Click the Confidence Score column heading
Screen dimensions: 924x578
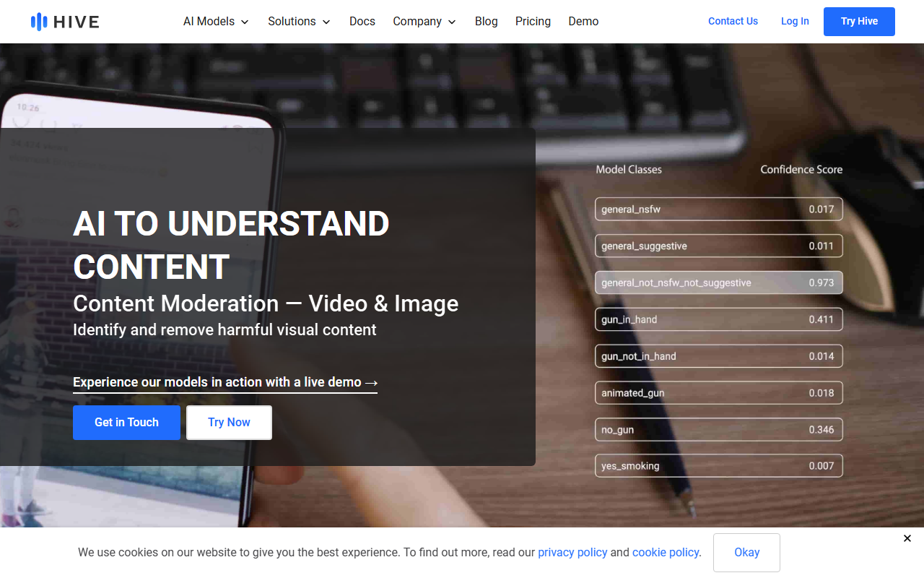pyautogui.click(x=801, y=170)
